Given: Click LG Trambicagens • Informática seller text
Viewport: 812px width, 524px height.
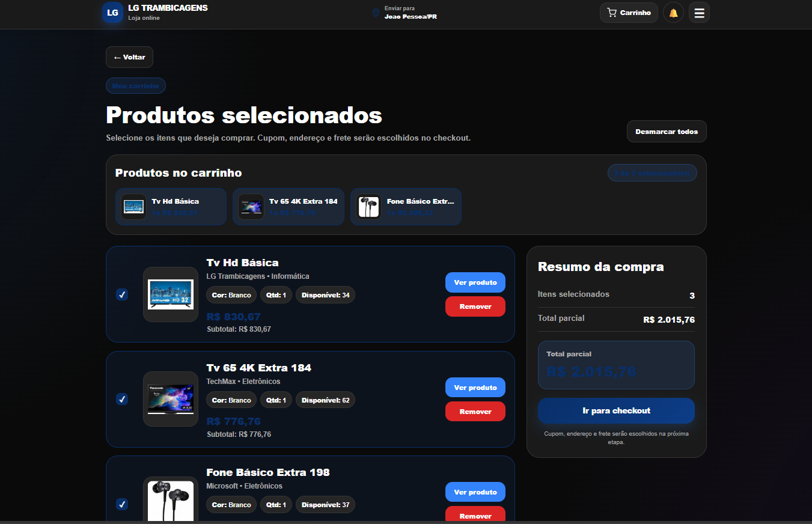Looking at the screenshot, I should 258,276.
